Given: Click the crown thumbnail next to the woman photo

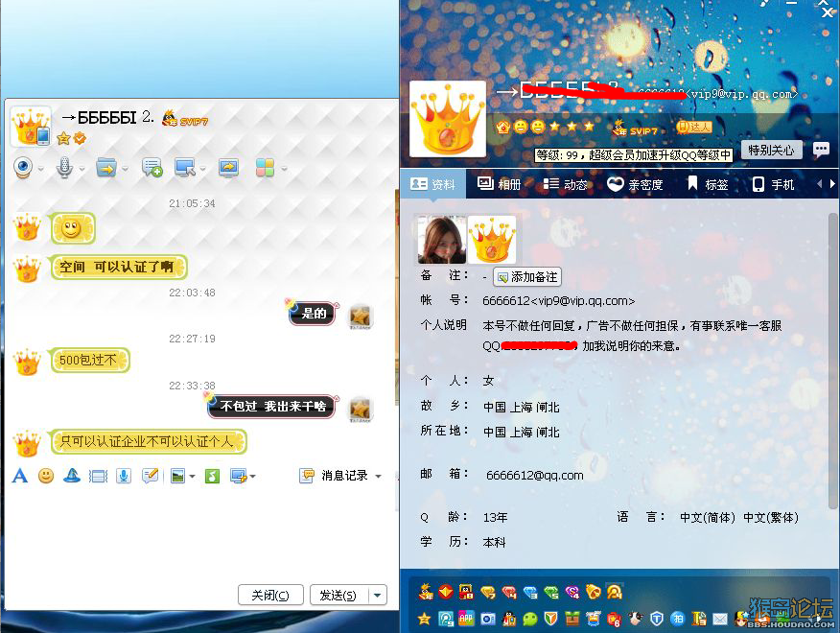Looking at the screenshot, I should pyautogui.click(x=492, y=240).
